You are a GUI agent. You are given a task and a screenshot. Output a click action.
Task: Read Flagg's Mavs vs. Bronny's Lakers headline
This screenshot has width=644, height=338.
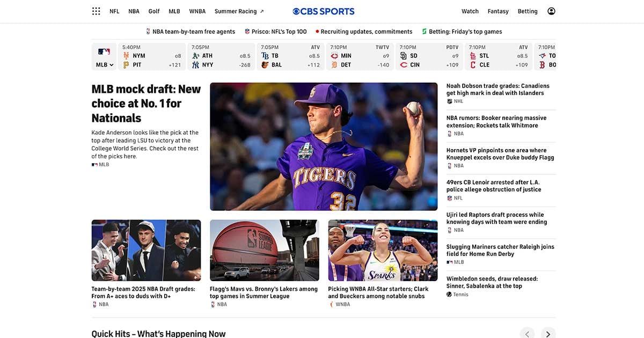click(264, 292)
